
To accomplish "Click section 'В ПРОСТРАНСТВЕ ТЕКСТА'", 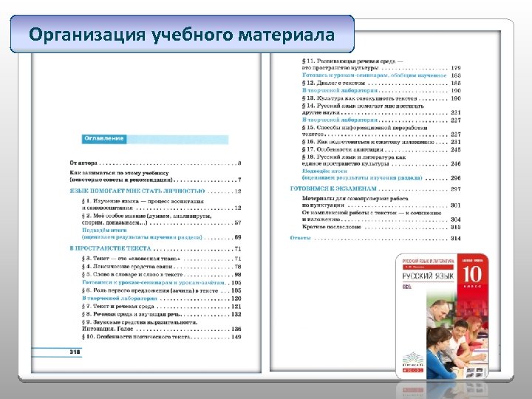I will tap(155, 249).
